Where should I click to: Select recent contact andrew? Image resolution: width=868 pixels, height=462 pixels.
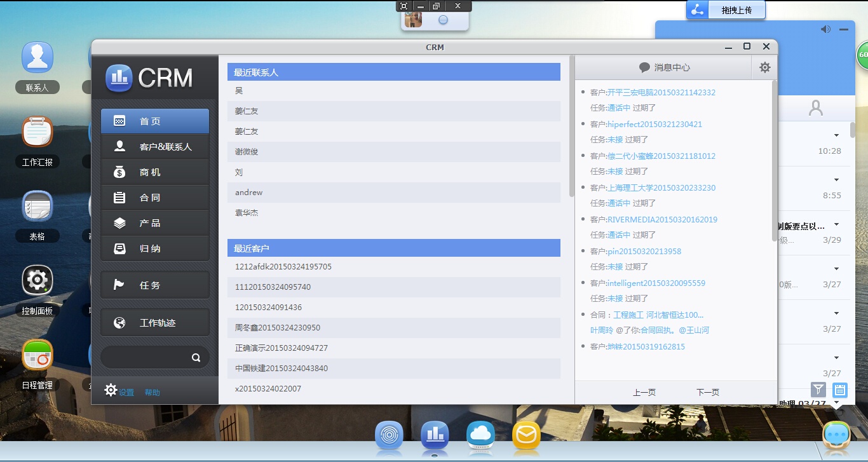click(394, 193)
